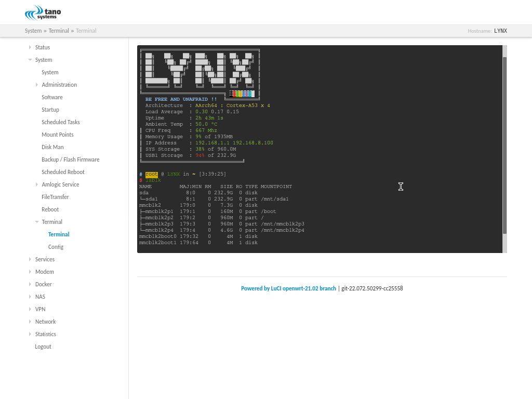Image resolution: width=532 pixels, height=399 pixels.
Task: Click the Tano Systems logo
Action: [x=43, y=13]
